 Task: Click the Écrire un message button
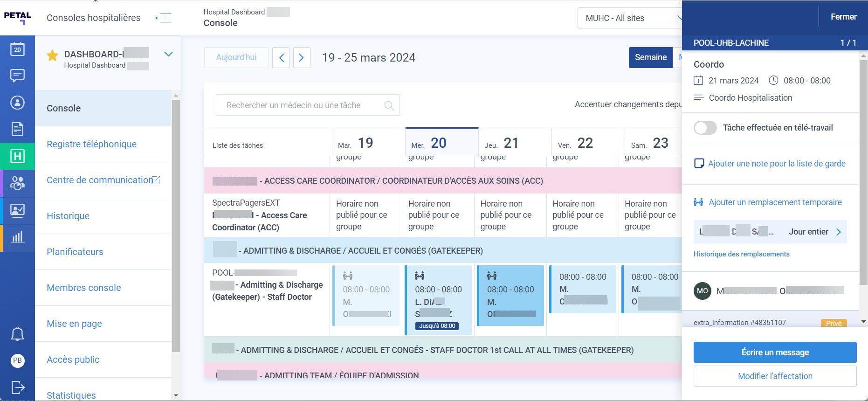pos(775,353)
